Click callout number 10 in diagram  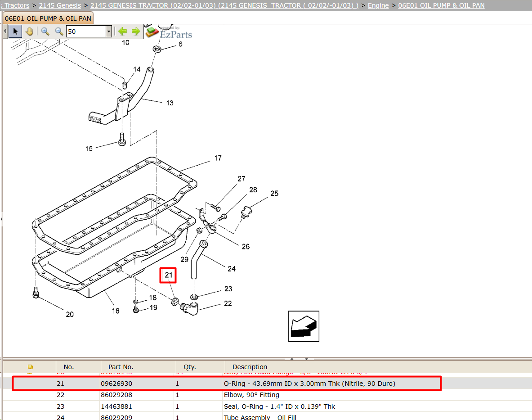(x=125, y=43)
